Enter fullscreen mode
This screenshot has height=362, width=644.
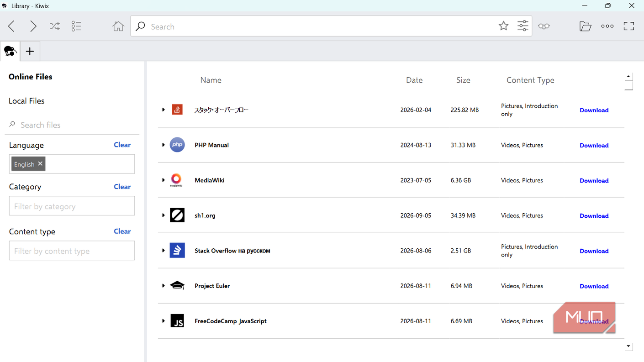point(629,26)
